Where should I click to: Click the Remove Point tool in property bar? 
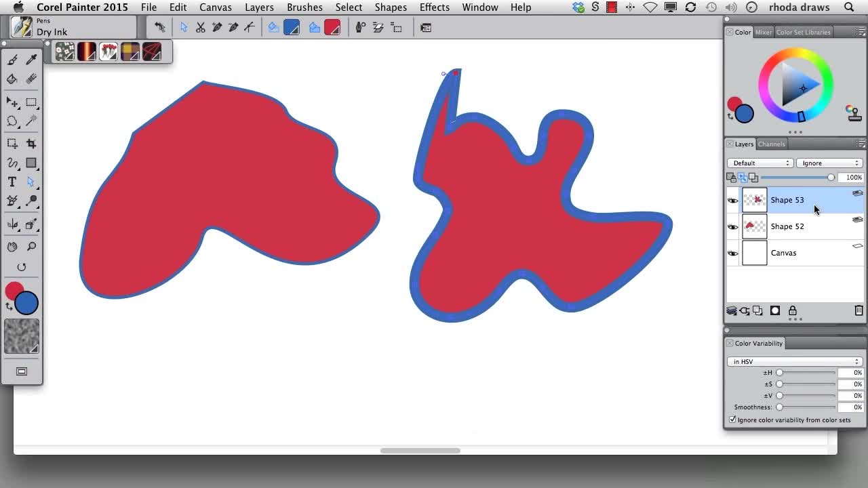tap(233, 28)
